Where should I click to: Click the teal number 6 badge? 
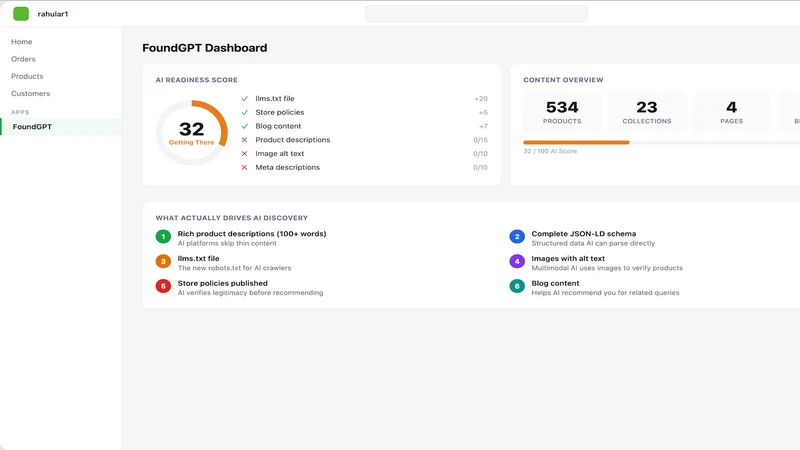point(517,286)
